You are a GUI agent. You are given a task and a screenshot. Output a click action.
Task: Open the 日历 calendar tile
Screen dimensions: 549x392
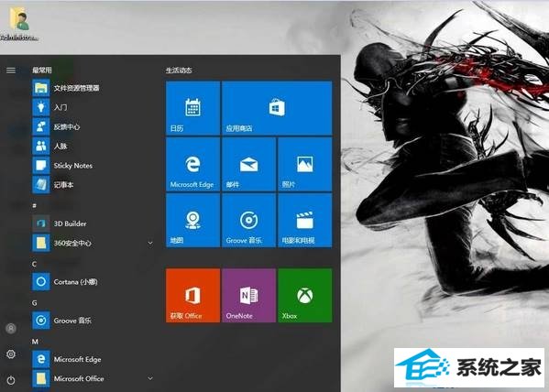click(192, 108)
